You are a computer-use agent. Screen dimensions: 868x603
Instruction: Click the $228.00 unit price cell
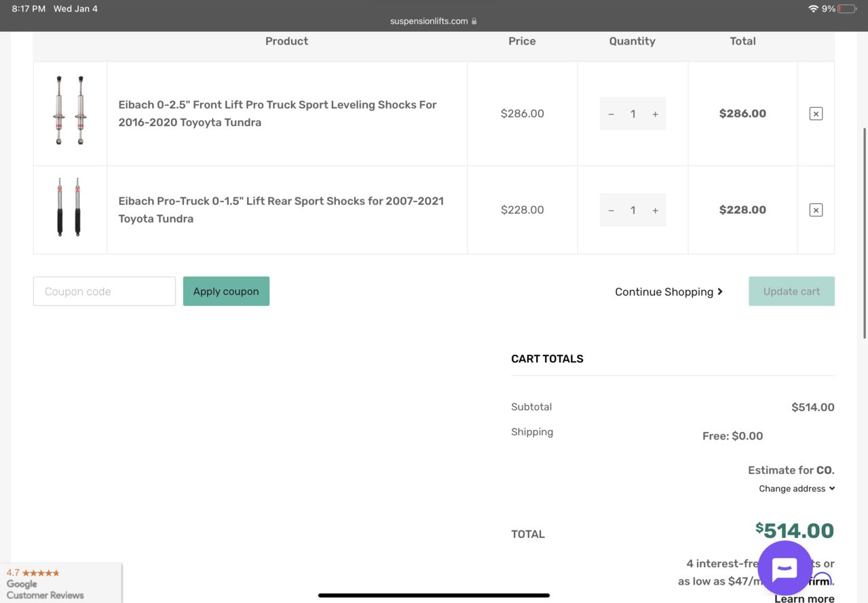coord(522,210)
